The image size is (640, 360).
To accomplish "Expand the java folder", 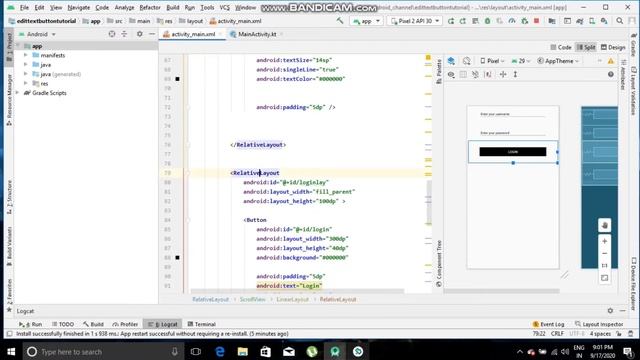I will pos(26,64).
